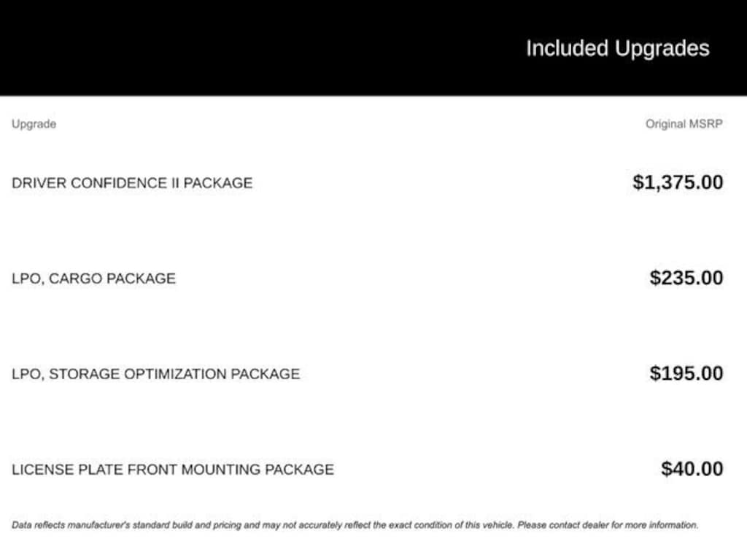Select the LPO, Cargo Package label

coord(93,279)
